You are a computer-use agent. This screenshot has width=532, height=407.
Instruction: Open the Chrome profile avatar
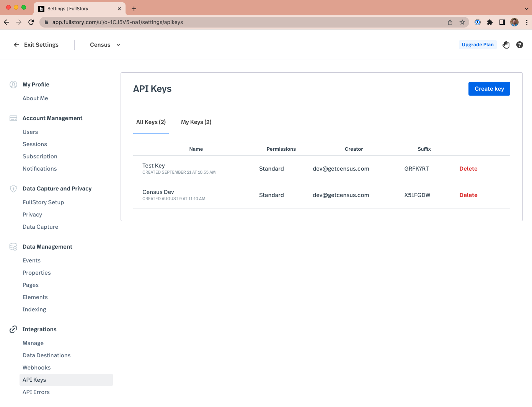tap(514, 22)
